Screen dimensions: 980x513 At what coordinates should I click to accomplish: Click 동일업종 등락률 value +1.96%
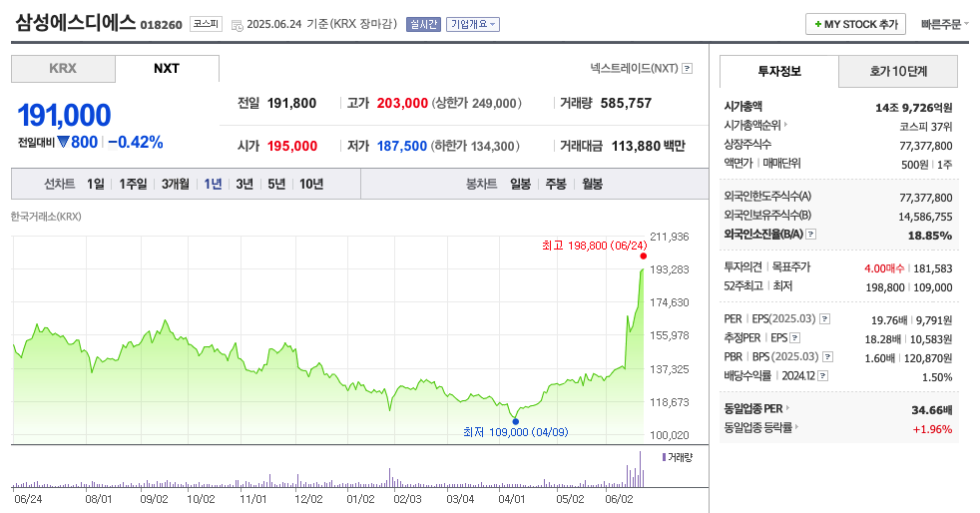[x=932, y=429]
